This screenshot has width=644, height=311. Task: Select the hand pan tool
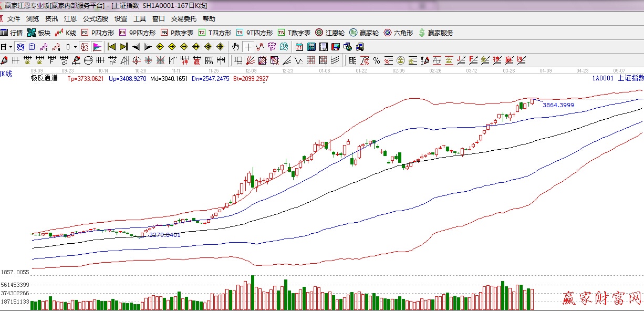tap(236, 47)
